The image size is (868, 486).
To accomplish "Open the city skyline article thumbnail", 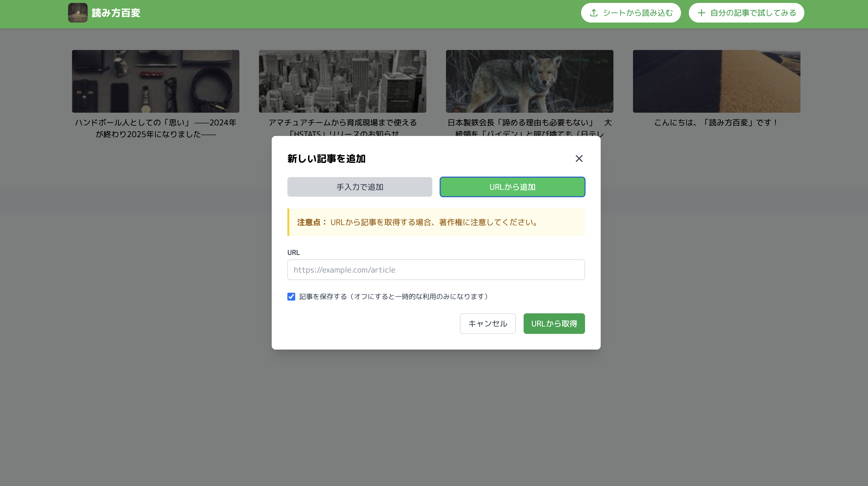I will point(342,81).
